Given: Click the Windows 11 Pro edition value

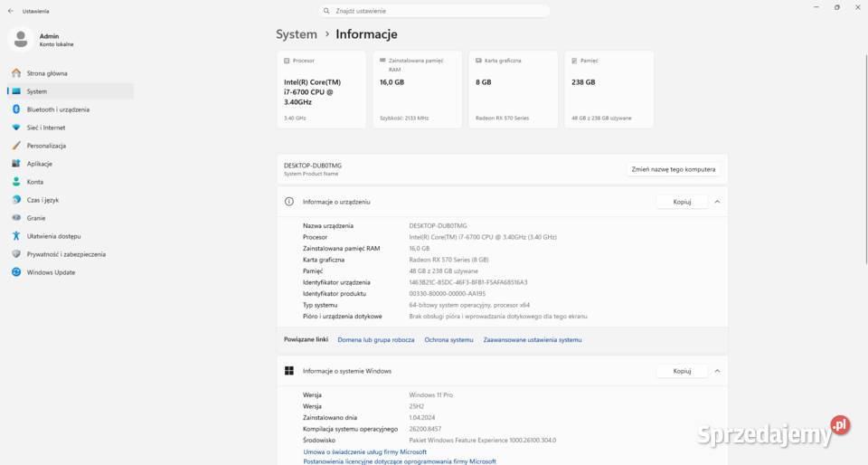Looking at the screenshot, I should pos(430,395).
